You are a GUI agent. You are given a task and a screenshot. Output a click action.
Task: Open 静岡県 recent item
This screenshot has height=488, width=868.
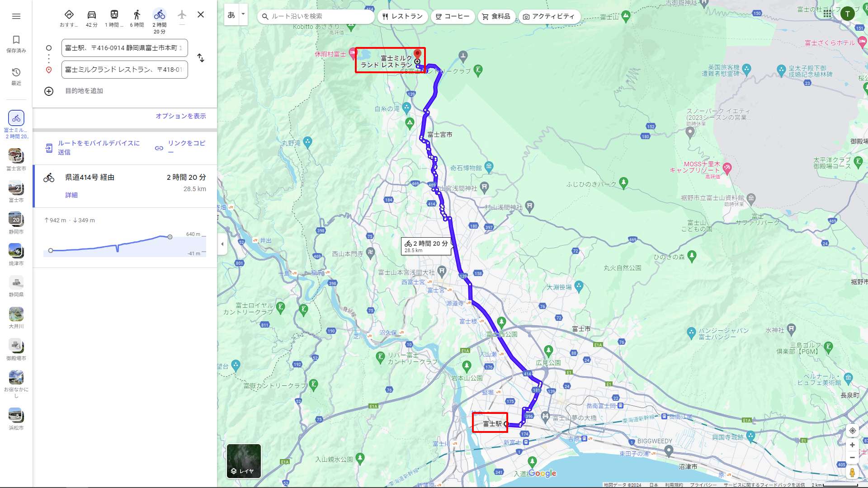pos(16,286)
